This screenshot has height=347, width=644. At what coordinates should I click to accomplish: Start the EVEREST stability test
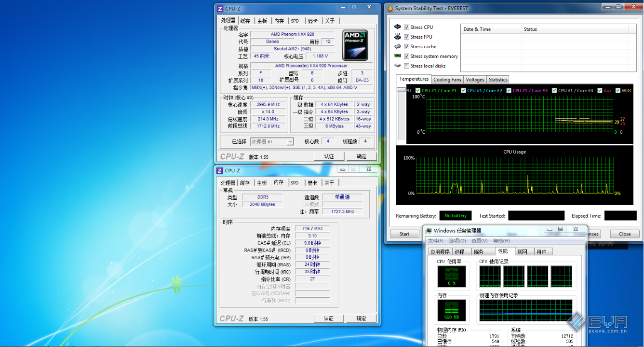(x=404, y=234)
